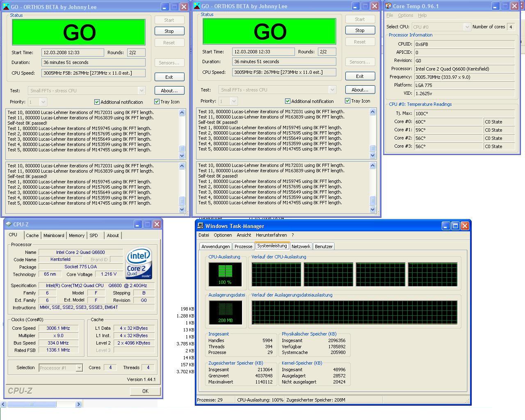
Task: Close the right ORTHOS window
Action: [x=374, y=6]
